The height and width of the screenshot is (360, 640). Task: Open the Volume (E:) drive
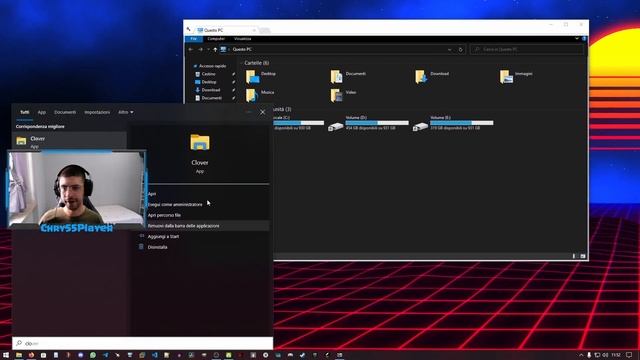click(x=453, y=123)
